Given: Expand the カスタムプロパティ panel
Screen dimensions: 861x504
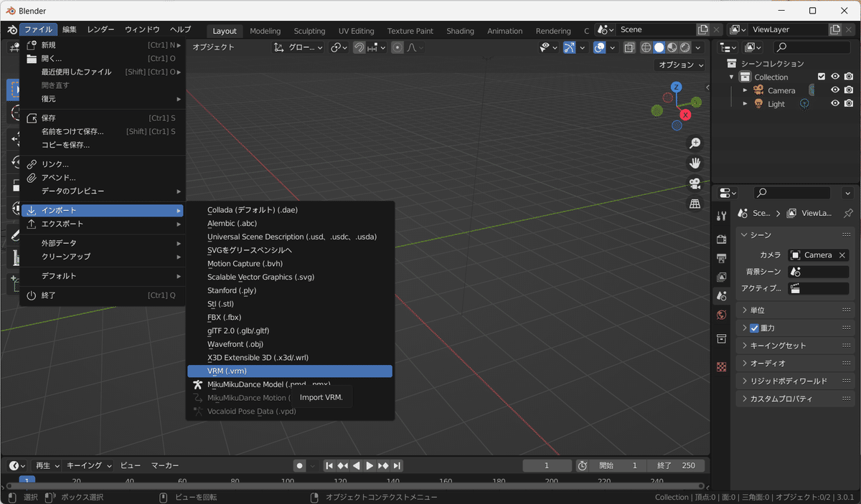Looking at the screenshot, I should [x=796, y=399].
